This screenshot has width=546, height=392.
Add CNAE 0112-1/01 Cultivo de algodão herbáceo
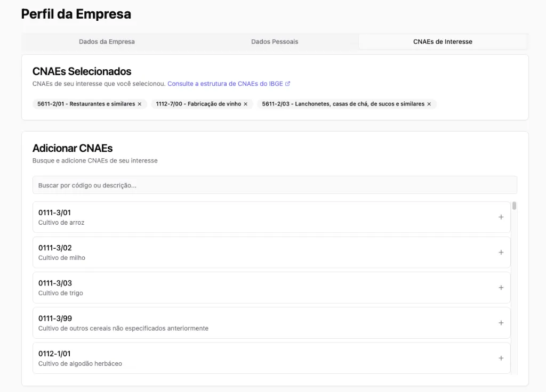(x=501, y=358)
